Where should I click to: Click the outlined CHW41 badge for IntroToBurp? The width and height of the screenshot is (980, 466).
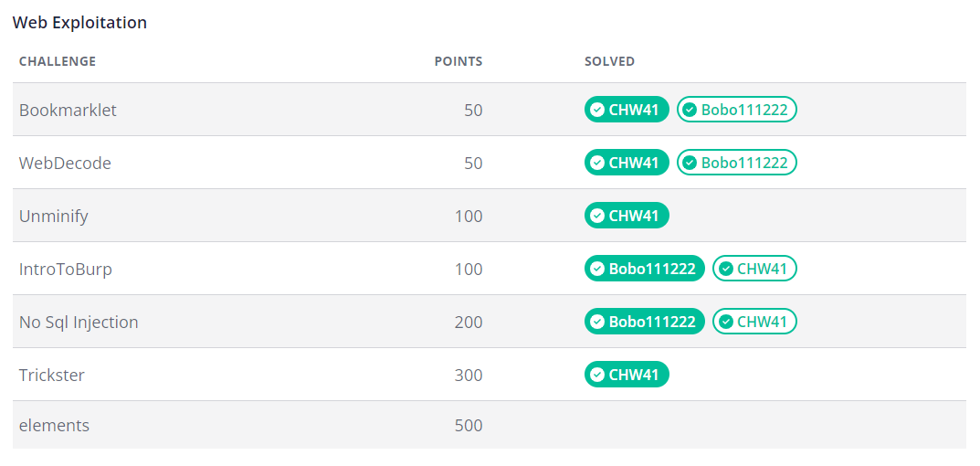click(x=755, y=269)
